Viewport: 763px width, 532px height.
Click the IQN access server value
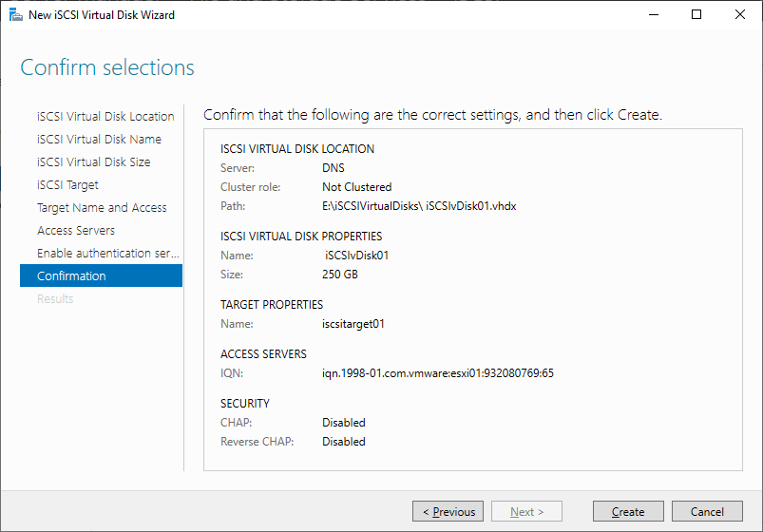[438, 373]
